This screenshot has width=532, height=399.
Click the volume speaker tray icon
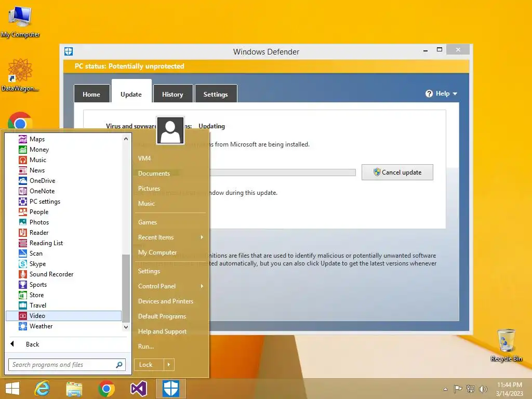483,389
